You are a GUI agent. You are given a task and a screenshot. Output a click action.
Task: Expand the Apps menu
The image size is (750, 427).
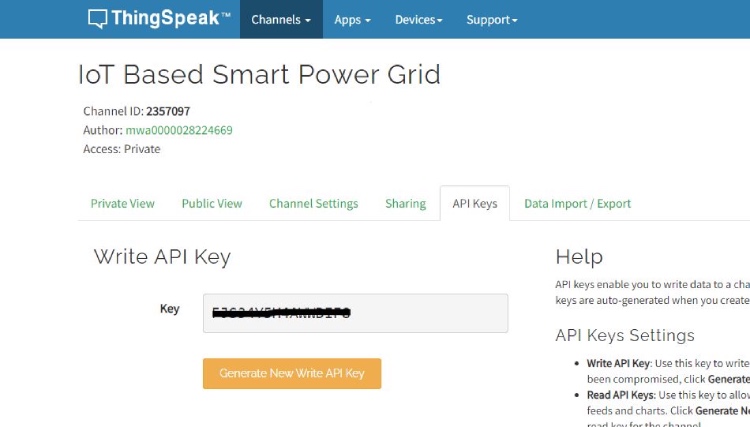pyautogui.click(x=353, y=20)
